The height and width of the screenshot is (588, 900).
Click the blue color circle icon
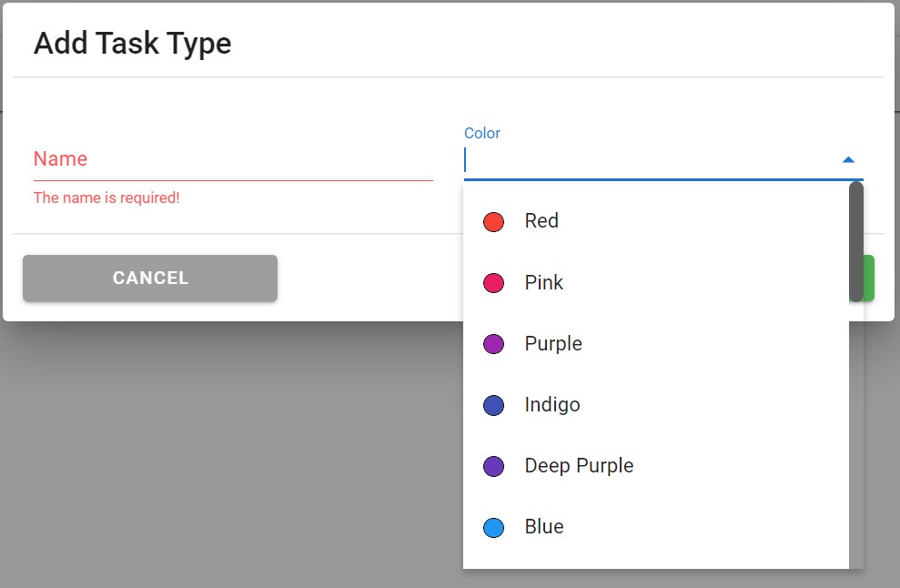[493, 527]
